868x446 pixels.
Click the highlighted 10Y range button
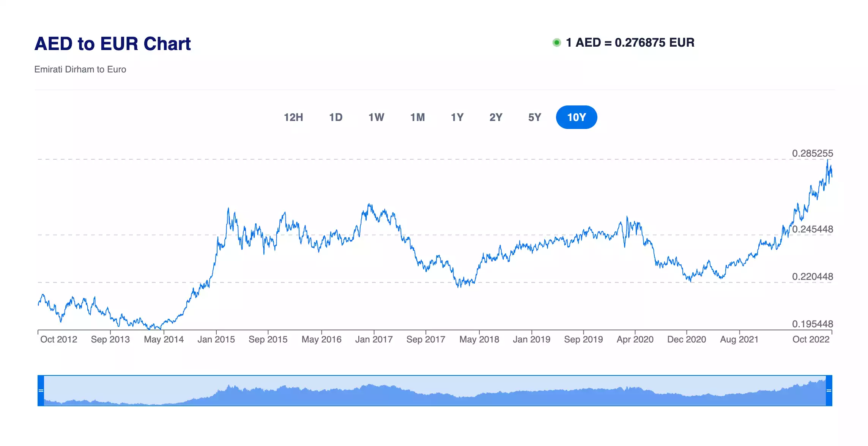(x=577, y=118)
